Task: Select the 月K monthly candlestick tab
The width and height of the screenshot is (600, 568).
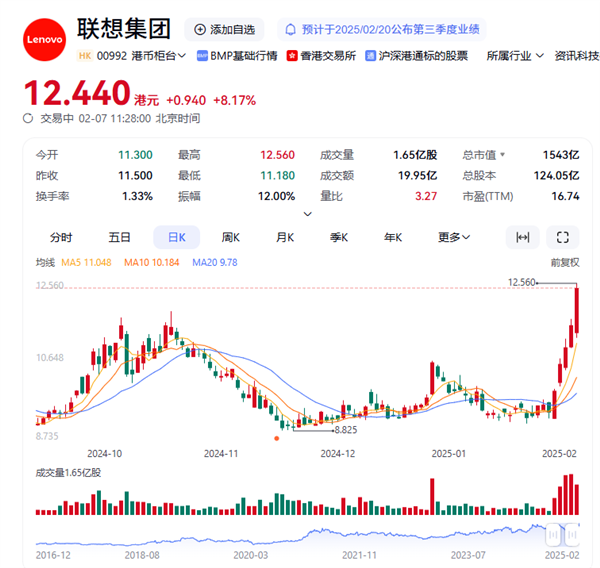Action: 285,237
